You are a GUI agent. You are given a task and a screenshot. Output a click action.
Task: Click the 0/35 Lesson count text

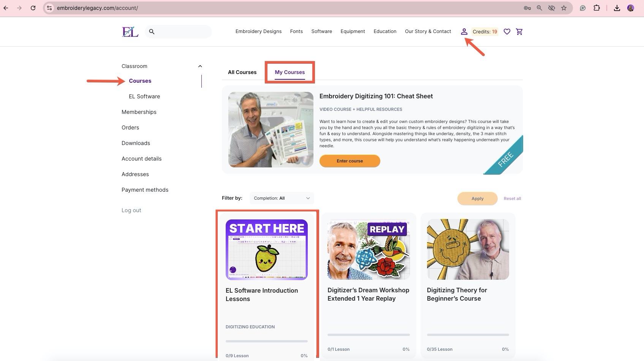pyautogui.click(x=440, y=349)
